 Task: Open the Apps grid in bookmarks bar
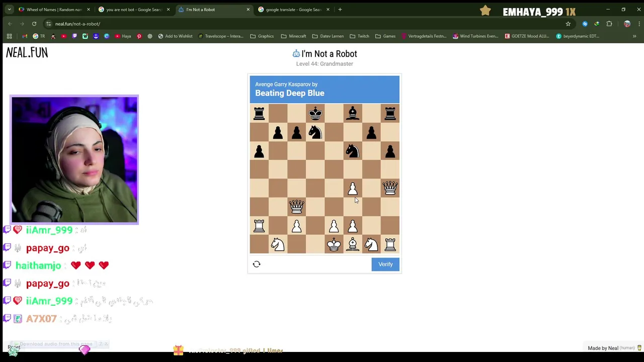click(9, 36)
